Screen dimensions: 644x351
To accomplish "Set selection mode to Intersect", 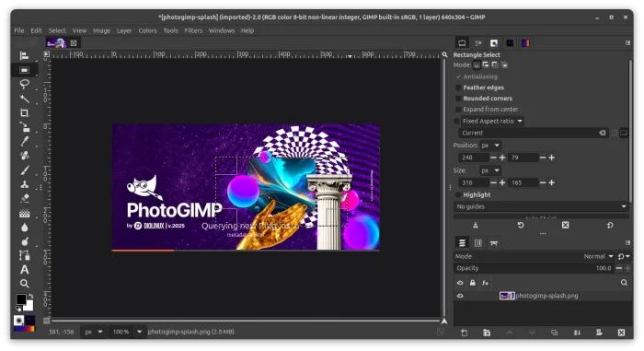I will 505,65.
